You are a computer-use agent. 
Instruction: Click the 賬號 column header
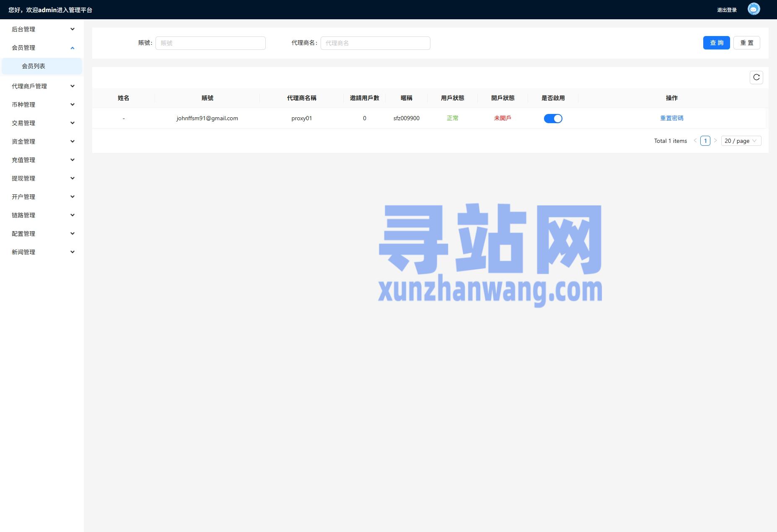click(207, 98)
